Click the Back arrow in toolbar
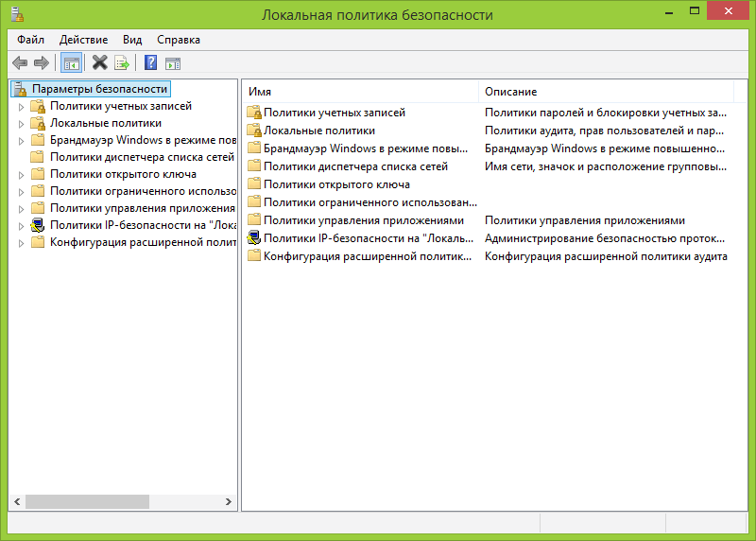The image size is (756, 541). [x=20, y=63]
